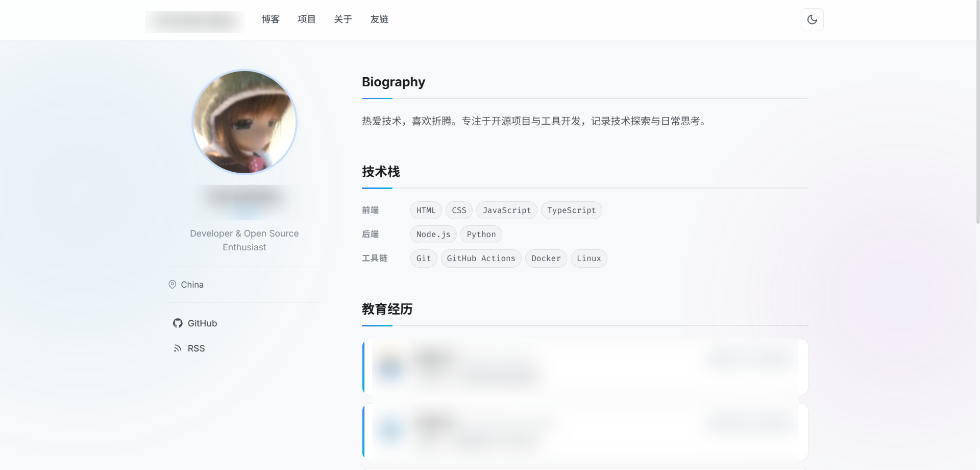Select the Linux tag

click(589, 258)
